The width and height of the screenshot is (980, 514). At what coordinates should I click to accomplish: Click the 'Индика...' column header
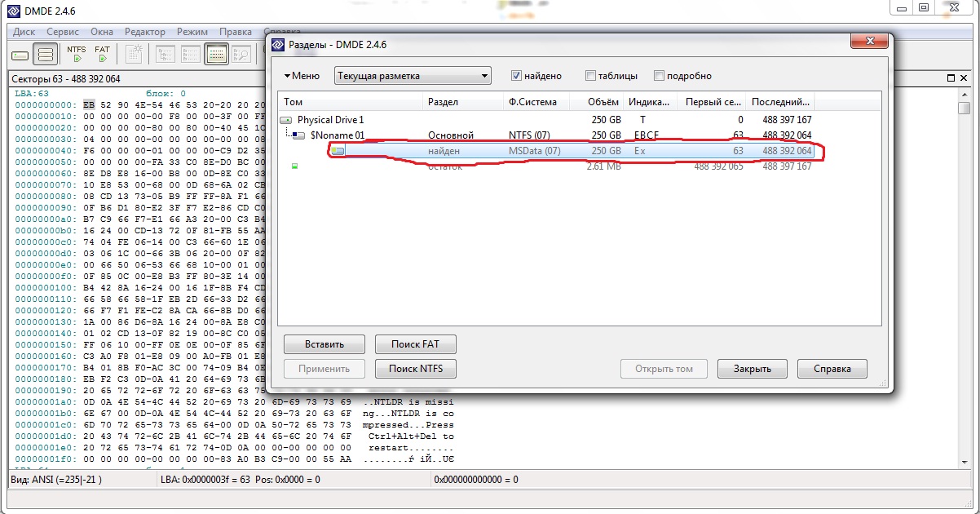point(651,102)
